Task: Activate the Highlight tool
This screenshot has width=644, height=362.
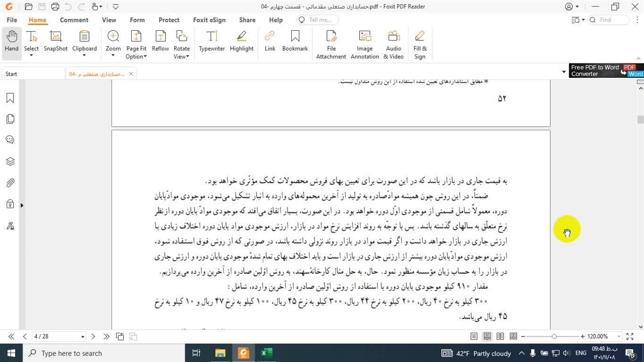Action: click(242, 41)
